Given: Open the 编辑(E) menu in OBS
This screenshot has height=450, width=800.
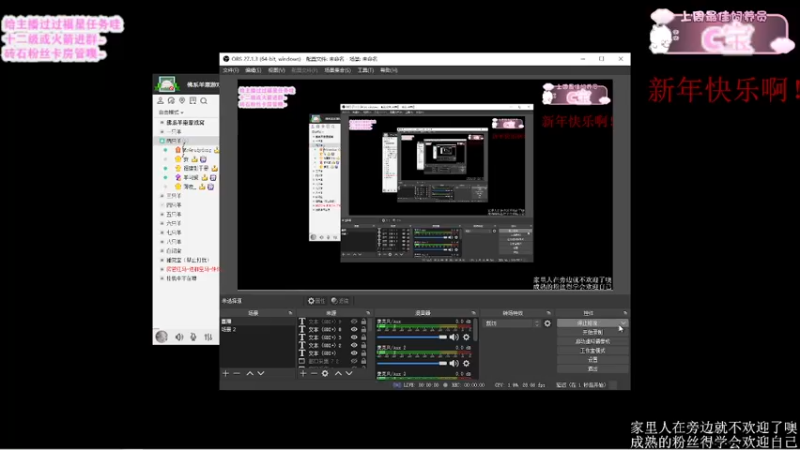Looking at the screenshot, I should click(253, 70).
